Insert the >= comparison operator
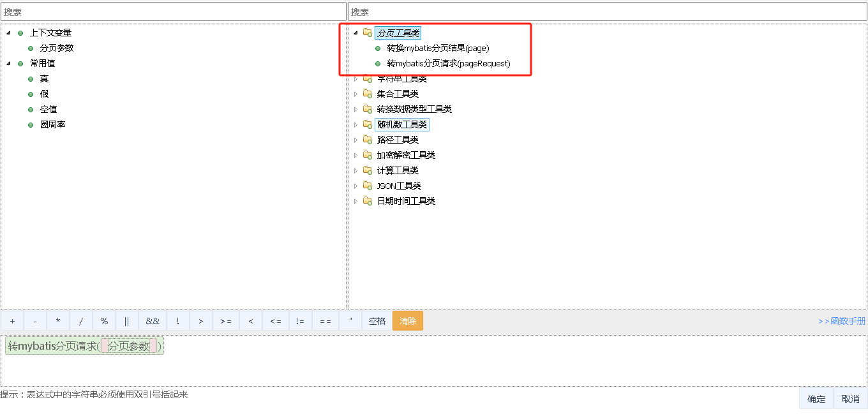This screenshot has width=868, height=418. pos(226,321)
